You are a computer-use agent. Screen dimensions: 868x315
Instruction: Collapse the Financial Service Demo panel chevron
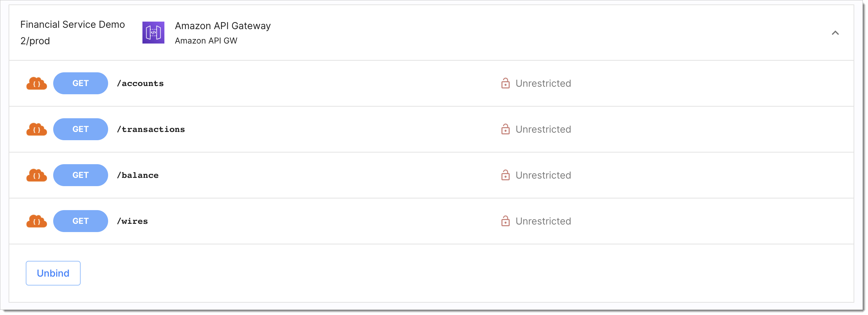[x=835, y=33]
